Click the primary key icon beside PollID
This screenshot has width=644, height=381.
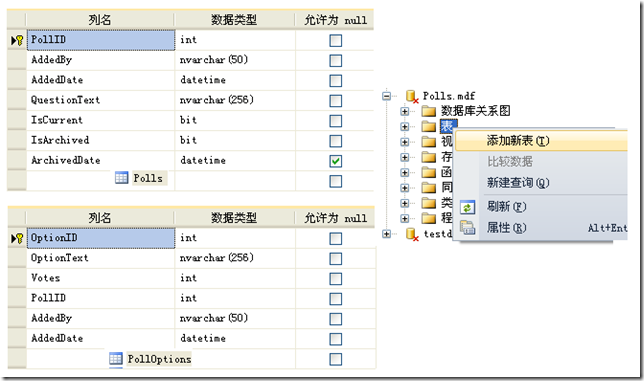click(19, 40)
